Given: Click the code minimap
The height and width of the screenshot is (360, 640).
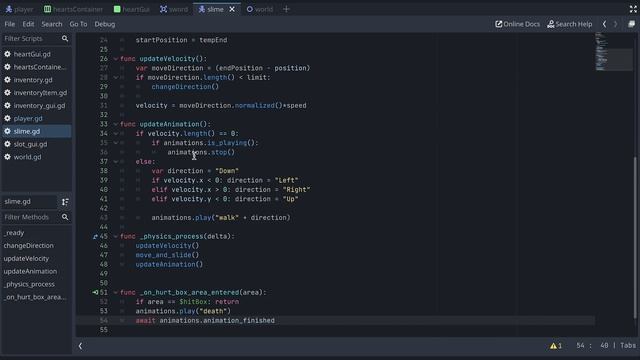Looking at the screenshot, I should click(x=614, y=52).
